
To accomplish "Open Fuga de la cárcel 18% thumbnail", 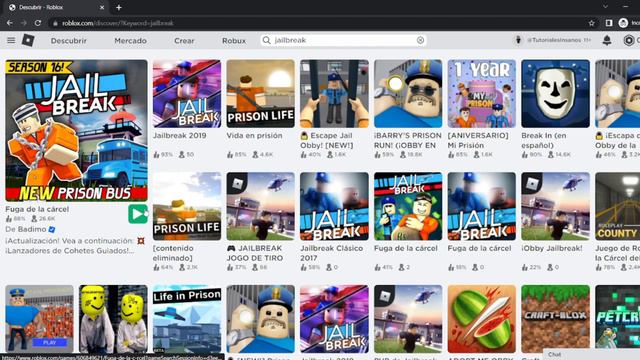I will (x=482, y=206).
